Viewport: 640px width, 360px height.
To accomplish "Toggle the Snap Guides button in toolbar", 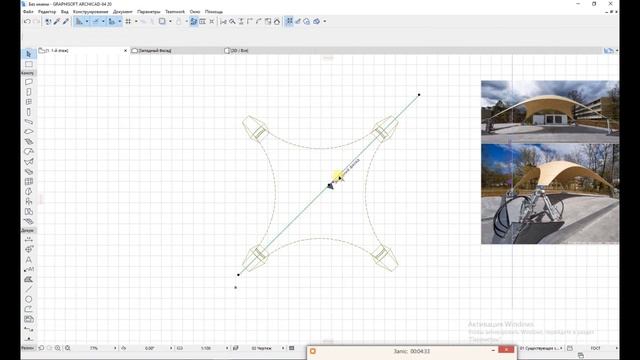I will tap(96, 21).
